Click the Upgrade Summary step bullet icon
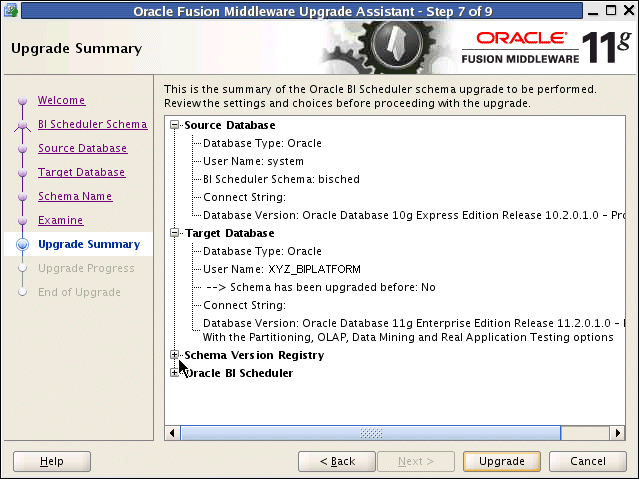This screenshot has height=479, width=639. tap(22, 244)
